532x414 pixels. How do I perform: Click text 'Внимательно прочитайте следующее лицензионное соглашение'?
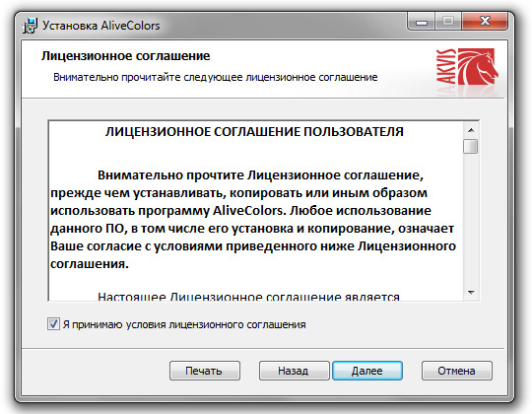click(216, 77)
